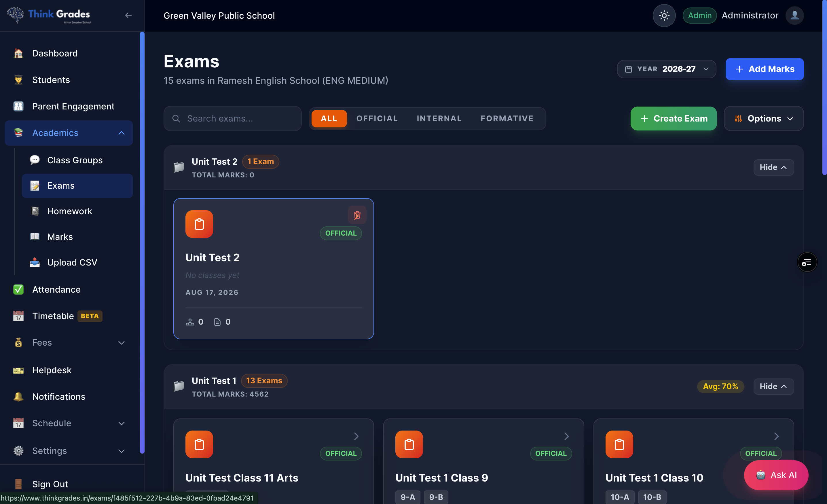
Task: Delete the Unit Test 2 exam via trash icon
Action: pyautogui.click(x=357, y=215)
